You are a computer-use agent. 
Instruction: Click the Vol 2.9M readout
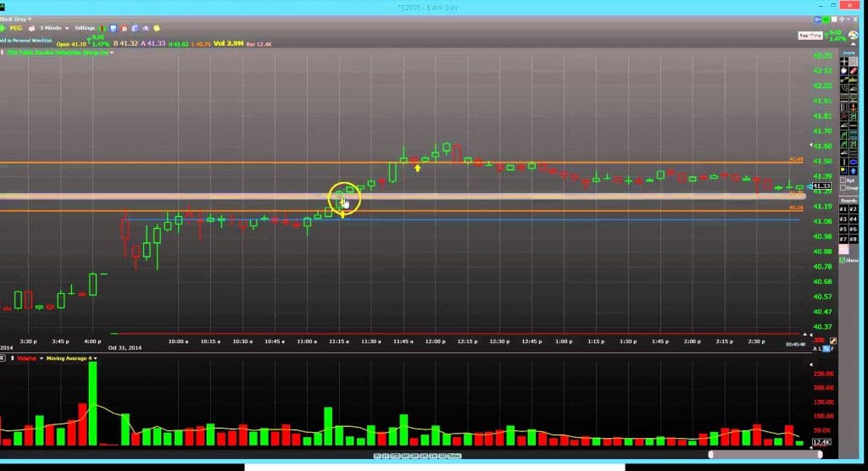pyautogui.click(x=229, y=43)
